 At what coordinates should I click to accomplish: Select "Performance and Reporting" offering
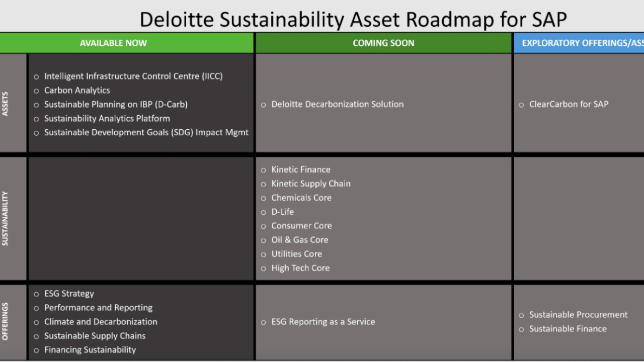click(x=98, y=308)
